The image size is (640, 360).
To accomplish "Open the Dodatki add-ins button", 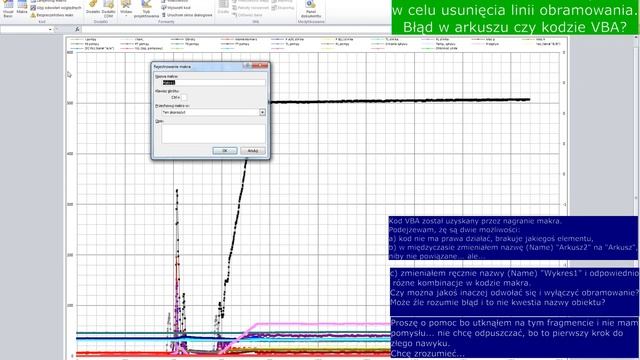I will (x=93, y=8).
